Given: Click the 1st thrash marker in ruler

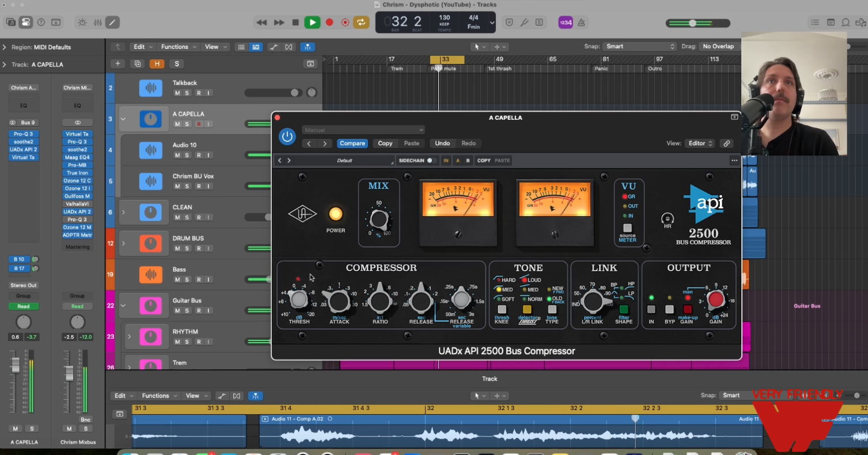Looking at the screenshot, I should [499, 69].
